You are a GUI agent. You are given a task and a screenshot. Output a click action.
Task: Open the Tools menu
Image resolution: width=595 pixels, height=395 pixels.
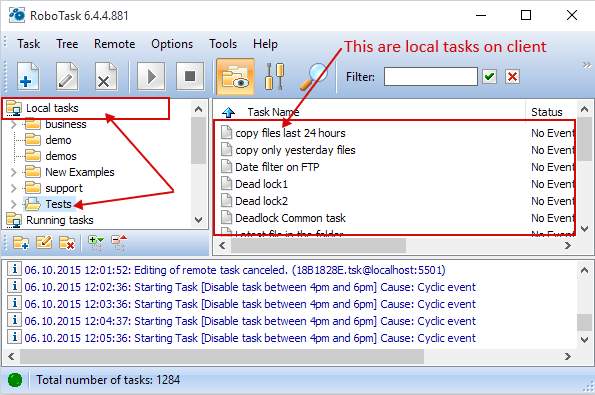[223, 44]
